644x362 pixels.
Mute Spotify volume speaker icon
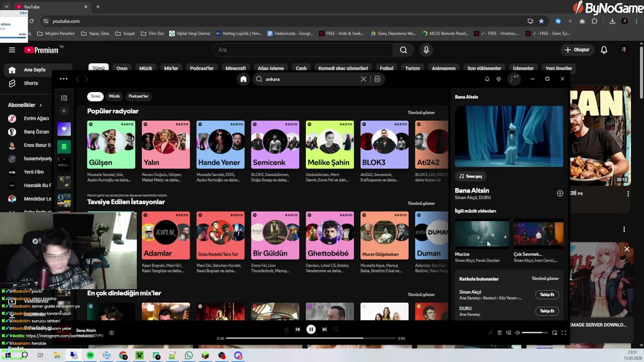[517, 333]
